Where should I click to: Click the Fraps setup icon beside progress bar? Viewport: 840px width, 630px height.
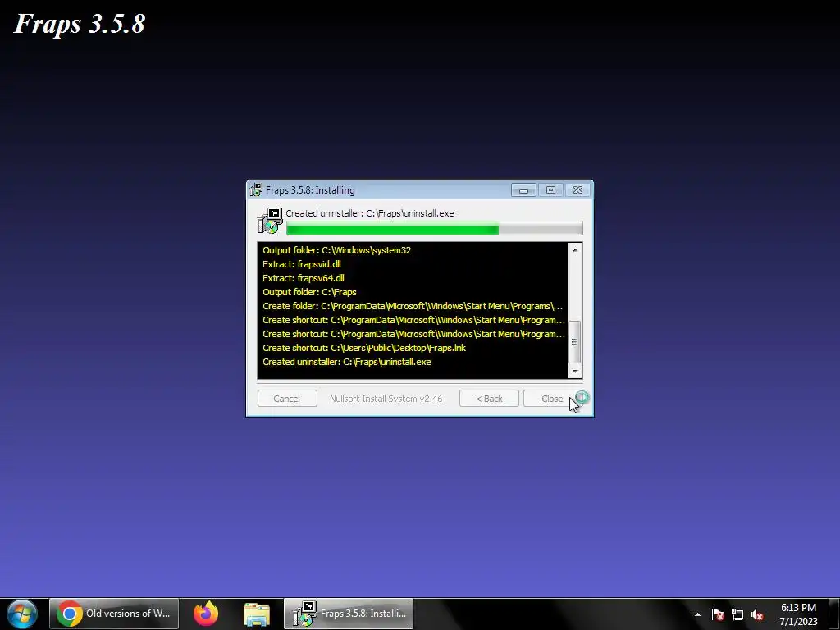pyautogui.click(x=270, y=221)
